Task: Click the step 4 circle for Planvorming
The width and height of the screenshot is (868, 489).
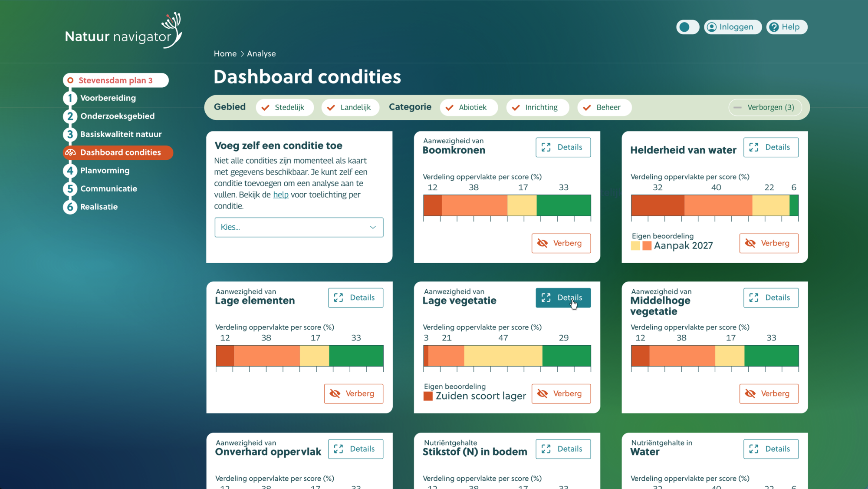Action: point(70,171)
